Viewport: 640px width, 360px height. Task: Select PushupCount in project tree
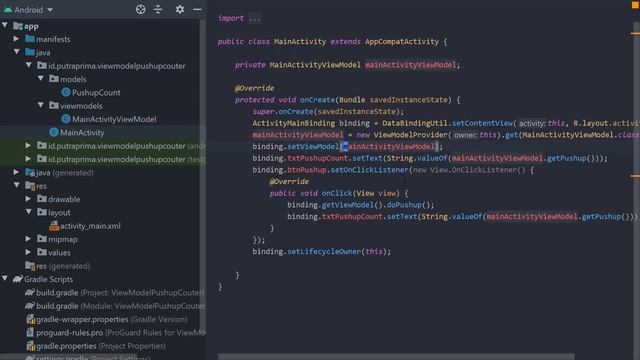pyautogui.click(x=96, y=93)
